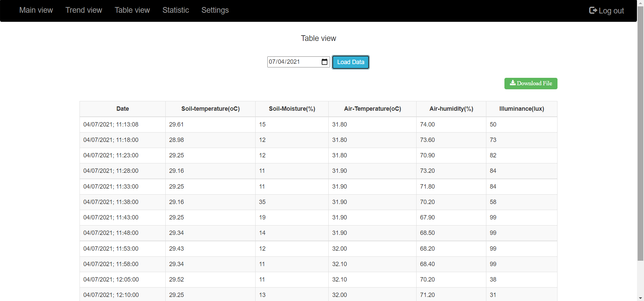Click air humidity value 74.00
The height and width of the screenshot is (301, 644).
427,124
